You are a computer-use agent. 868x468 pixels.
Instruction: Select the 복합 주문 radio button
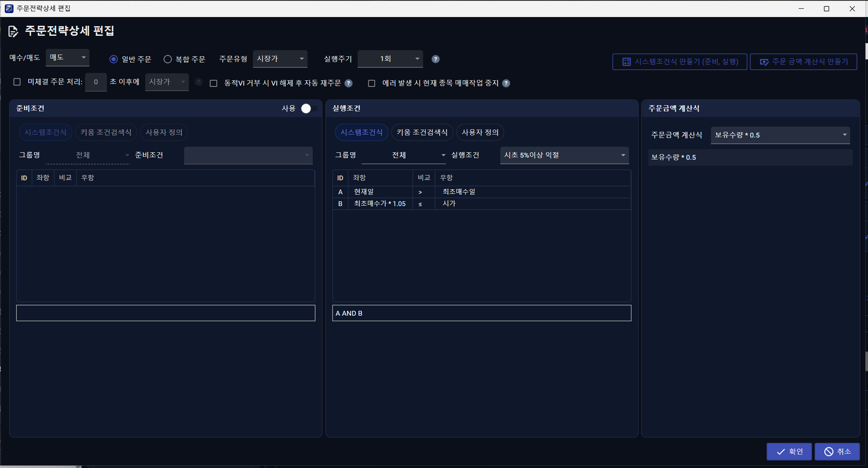pos(167,59)
